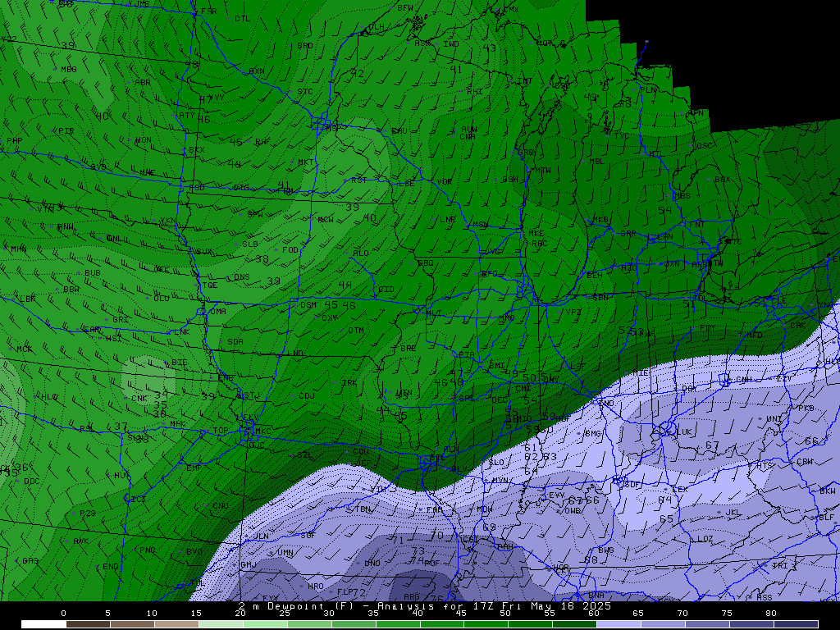Click the DTL station label

242,19
